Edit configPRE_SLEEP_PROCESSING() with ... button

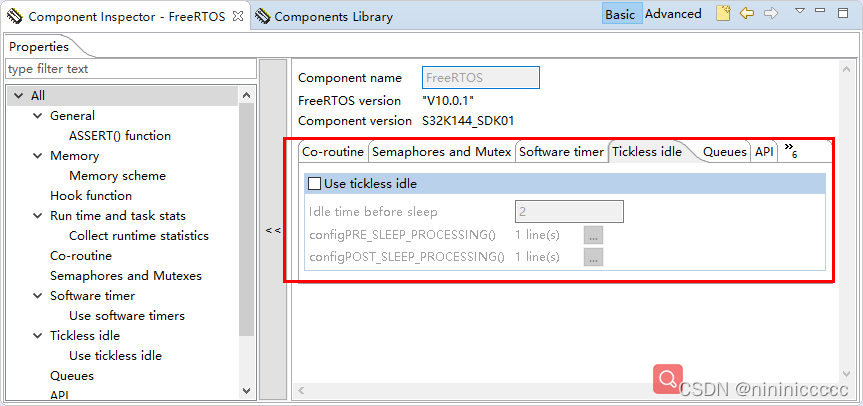tap(593, 235)
